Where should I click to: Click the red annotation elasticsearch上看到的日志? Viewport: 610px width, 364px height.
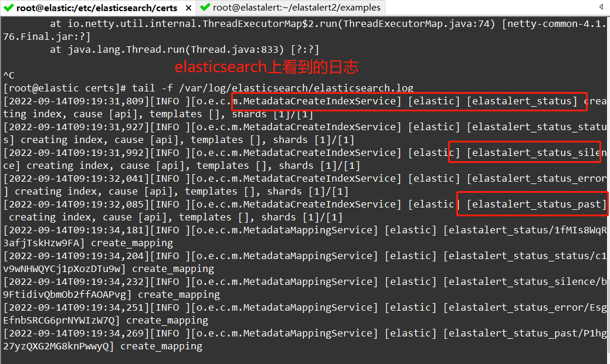(x=266, y=66)
